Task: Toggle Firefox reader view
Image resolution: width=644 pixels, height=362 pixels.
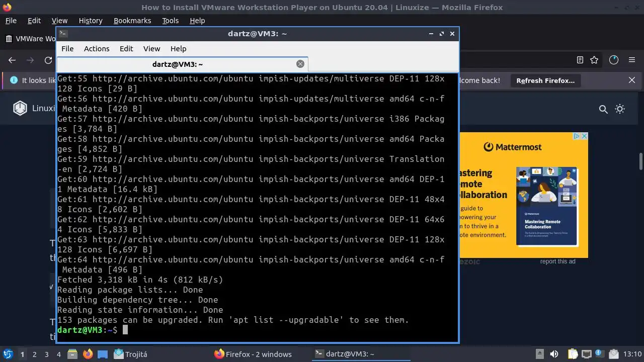Action: pos(580,60)
